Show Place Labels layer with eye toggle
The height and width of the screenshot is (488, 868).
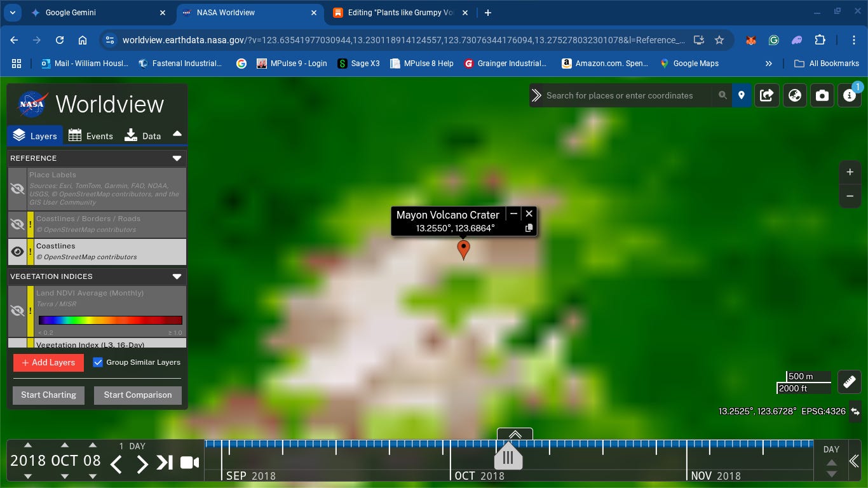click(x=18, y=189)
